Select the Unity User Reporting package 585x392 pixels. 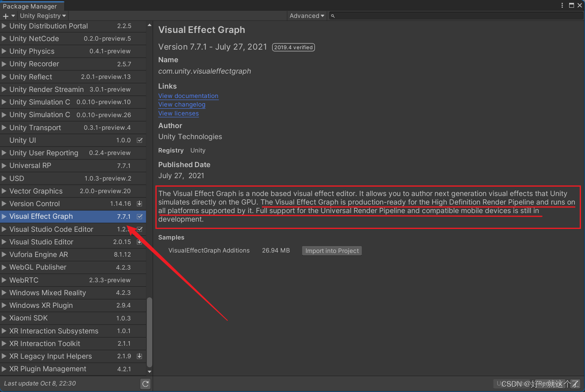tap(73, 153)
